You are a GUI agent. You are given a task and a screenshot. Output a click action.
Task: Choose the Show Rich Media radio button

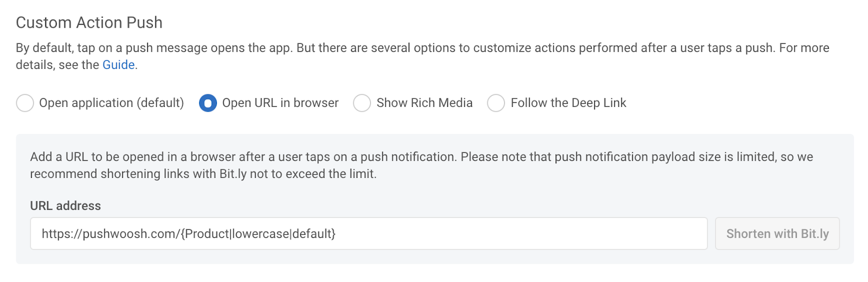362,103
